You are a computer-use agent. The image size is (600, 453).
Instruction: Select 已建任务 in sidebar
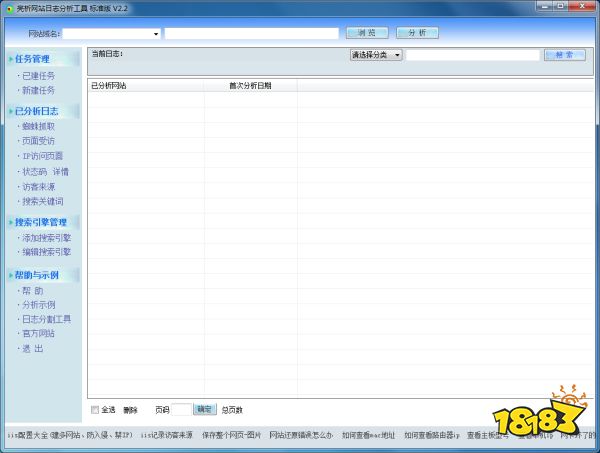point(38,75)
